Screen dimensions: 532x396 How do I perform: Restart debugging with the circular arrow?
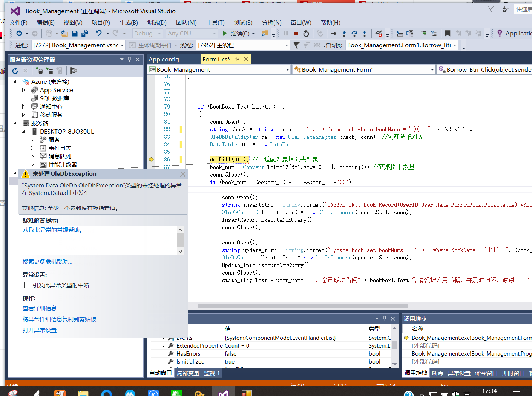pos(306,34)
